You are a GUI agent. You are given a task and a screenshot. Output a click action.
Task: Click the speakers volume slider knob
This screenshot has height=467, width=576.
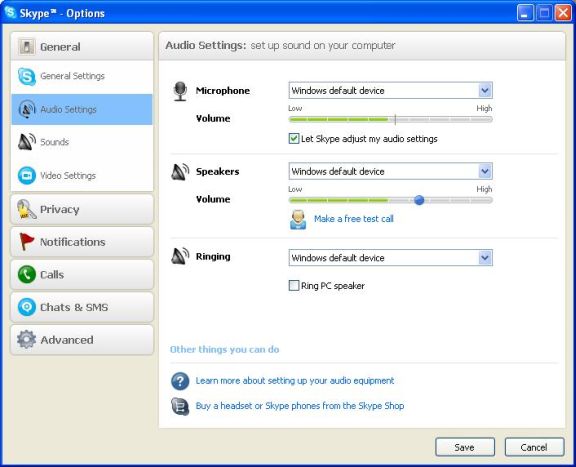[419, 200]
